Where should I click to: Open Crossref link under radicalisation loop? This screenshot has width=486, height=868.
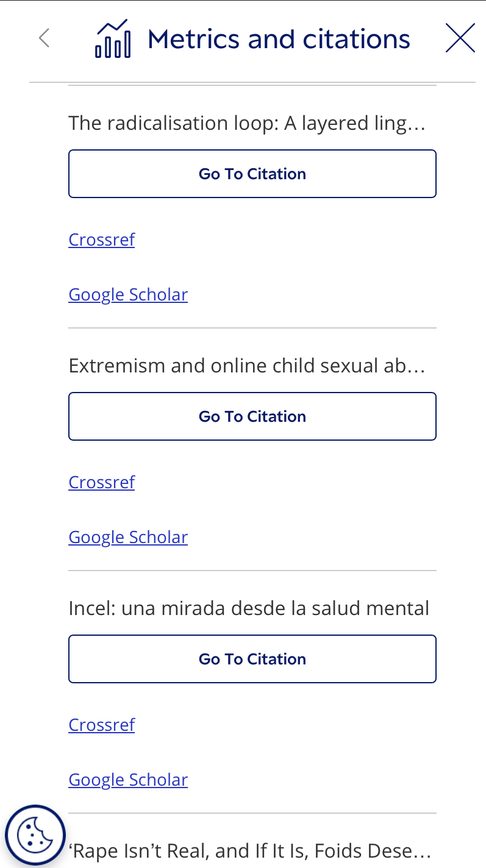[x=101, y=240]
